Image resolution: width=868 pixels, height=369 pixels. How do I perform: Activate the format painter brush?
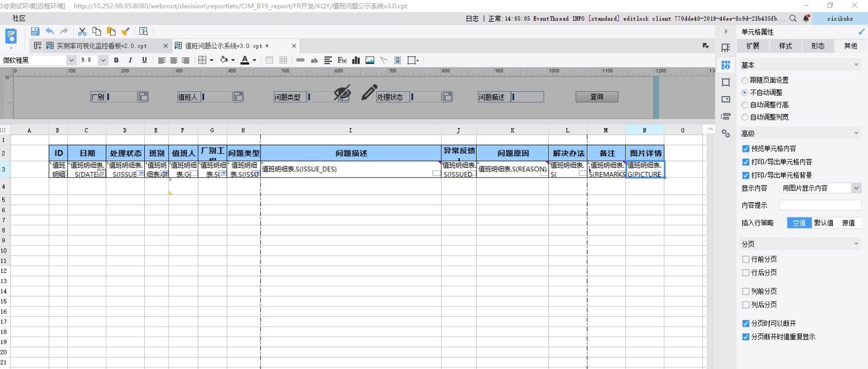coord(125,31)
